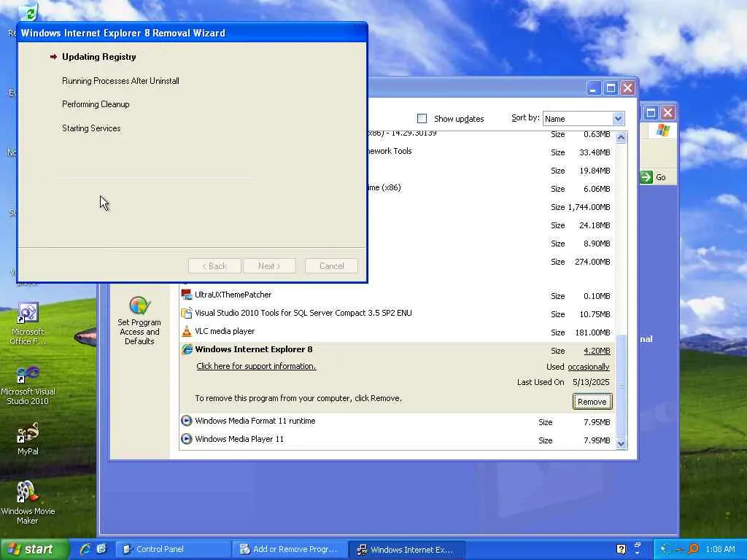Viewport: 747px width, 560px height.
Task: Click the second Quick Launch icon
Action: [x=101, y=549]
